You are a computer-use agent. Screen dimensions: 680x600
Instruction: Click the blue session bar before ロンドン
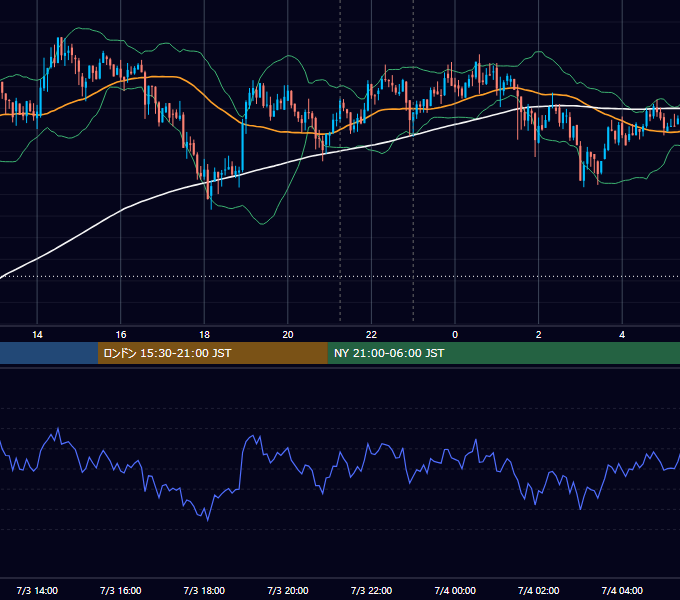click(49, 353)
